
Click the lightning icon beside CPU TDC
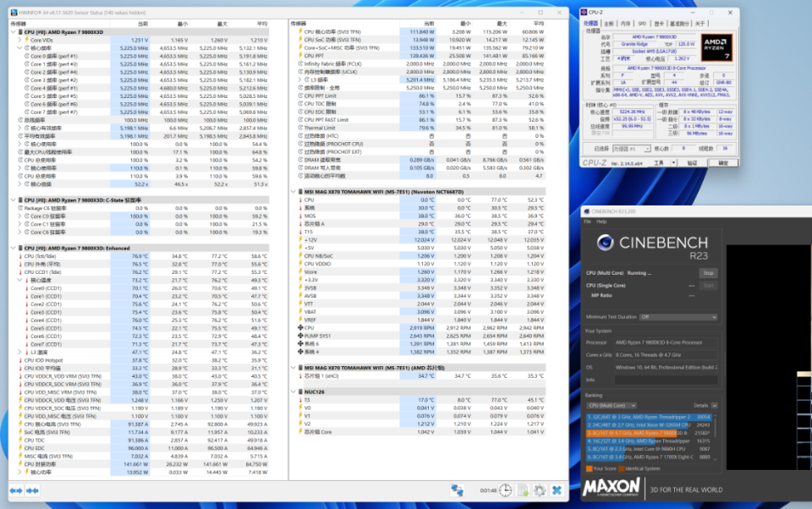pos(20,441)
